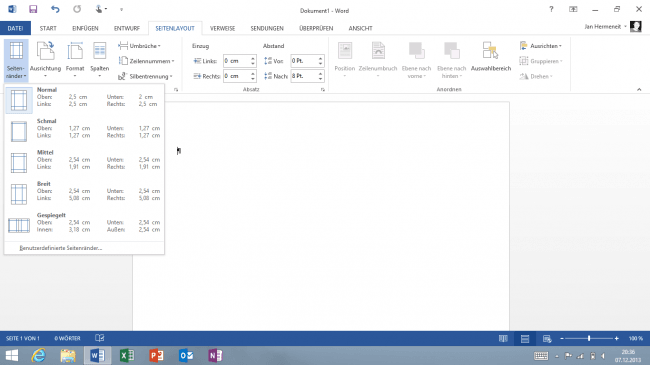Zoom in with the plus button

(x=616, y=338)
